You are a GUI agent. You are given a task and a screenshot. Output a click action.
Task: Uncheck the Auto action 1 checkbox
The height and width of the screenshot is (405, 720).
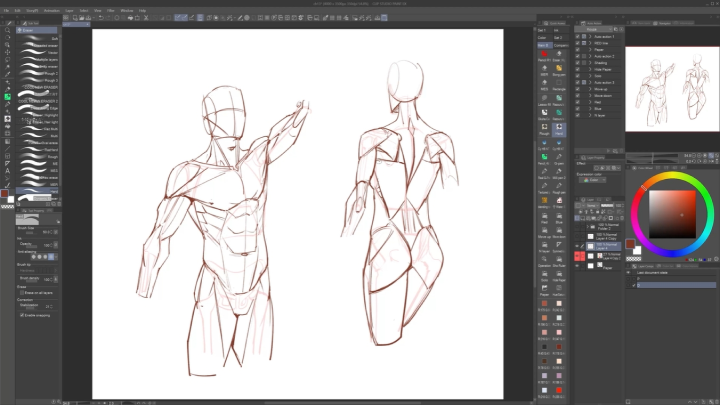point(578,36)
